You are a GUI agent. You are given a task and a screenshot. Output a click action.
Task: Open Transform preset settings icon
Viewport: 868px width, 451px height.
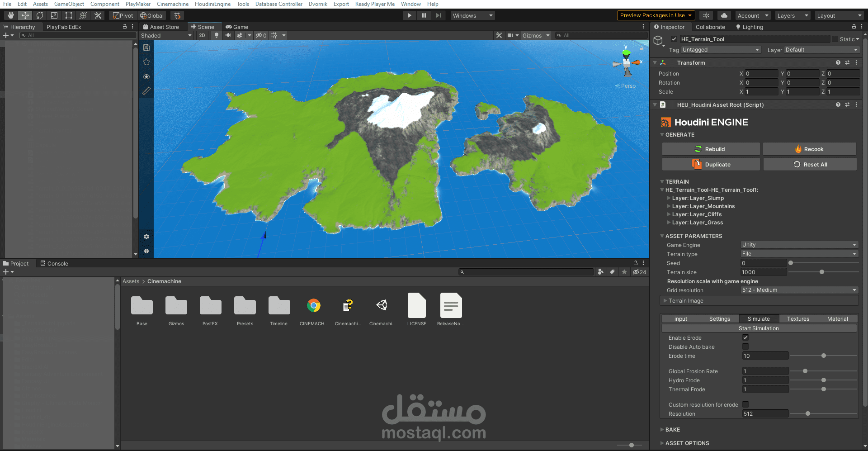coord(847,63)
